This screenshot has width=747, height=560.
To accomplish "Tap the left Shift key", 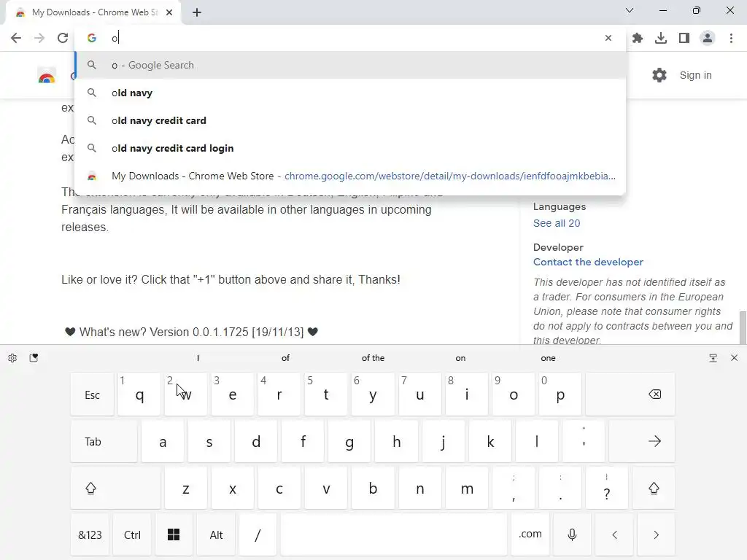I will pos(115,488).
